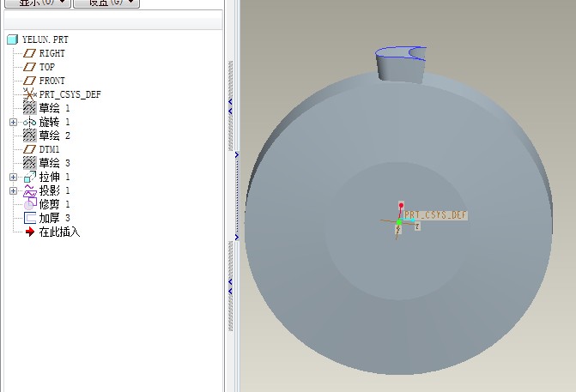Click the 投影 1 projection feature icon
The width and height of the screenshot is (576, 392).
(x=30, y=190)
